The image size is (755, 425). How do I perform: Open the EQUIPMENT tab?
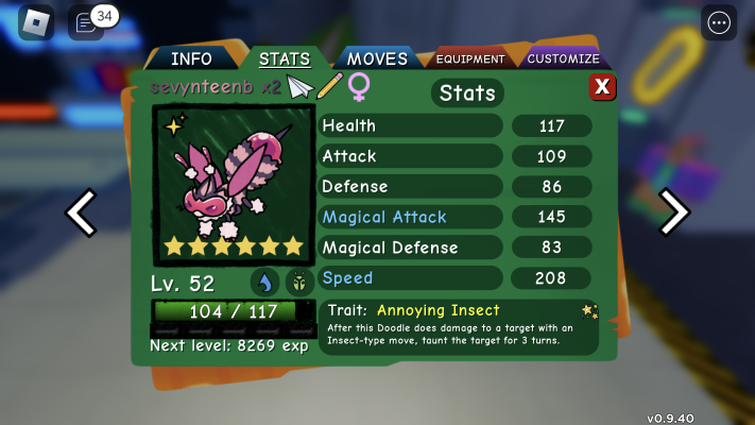tap(470, 59)
